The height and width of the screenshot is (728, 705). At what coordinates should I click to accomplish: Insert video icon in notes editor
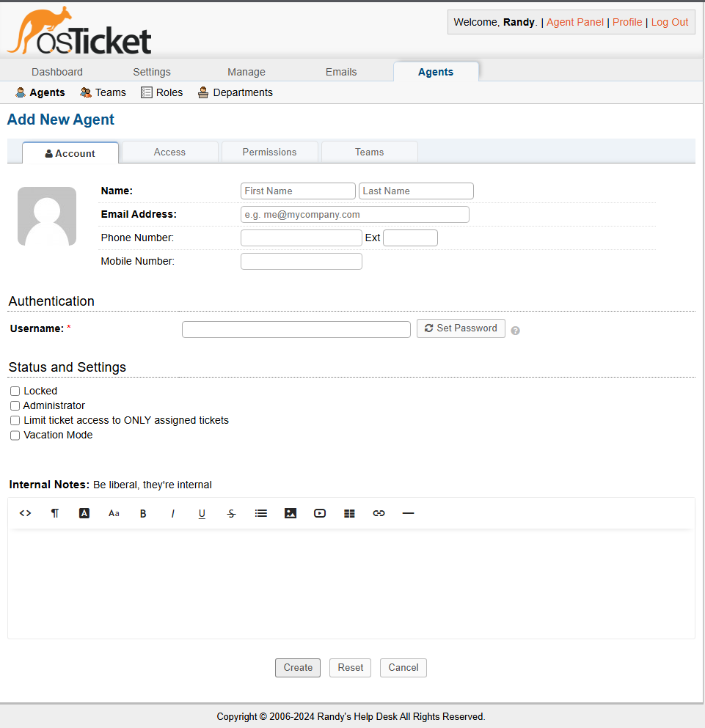pyautogui.click(x=320, y=513)
